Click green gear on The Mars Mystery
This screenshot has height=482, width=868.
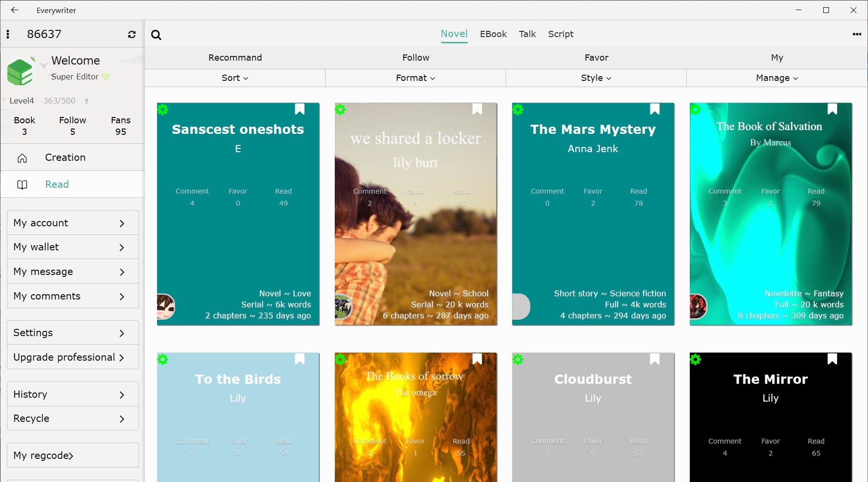coord(518,109)
